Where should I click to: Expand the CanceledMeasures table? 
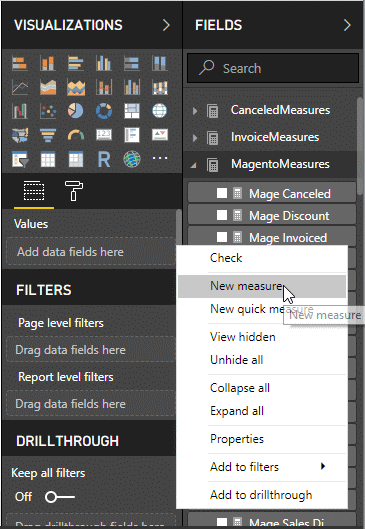pyautogui.click(x=195, y=111)
